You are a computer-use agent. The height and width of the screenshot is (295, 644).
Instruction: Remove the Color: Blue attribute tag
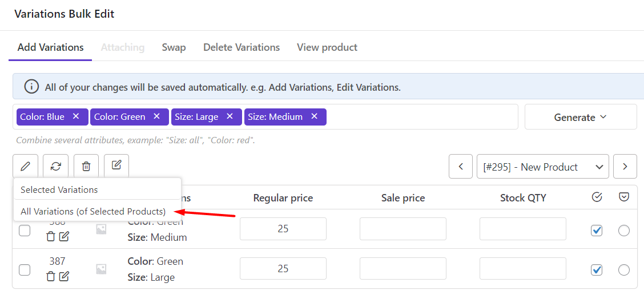(x=76, y=116)
